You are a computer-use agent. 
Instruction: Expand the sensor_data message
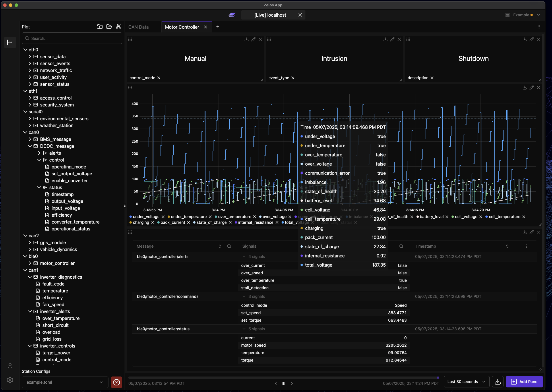pyautogui.click(x=30, y=57)
